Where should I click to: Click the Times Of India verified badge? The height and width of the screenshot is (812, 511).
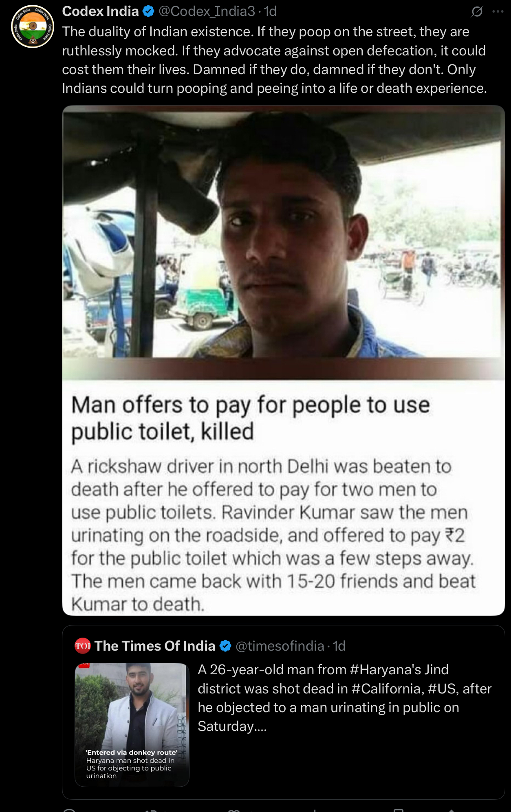pyautogui.click(x=225, y=646)
